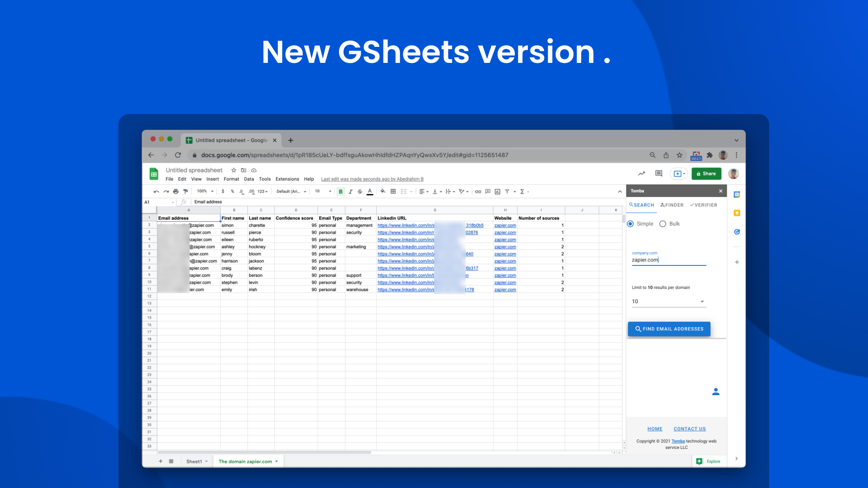The image size is (868, 488).
Task: Open the Present to meeting dropdown
Action: pyautogui.click(x=679, y=174)
